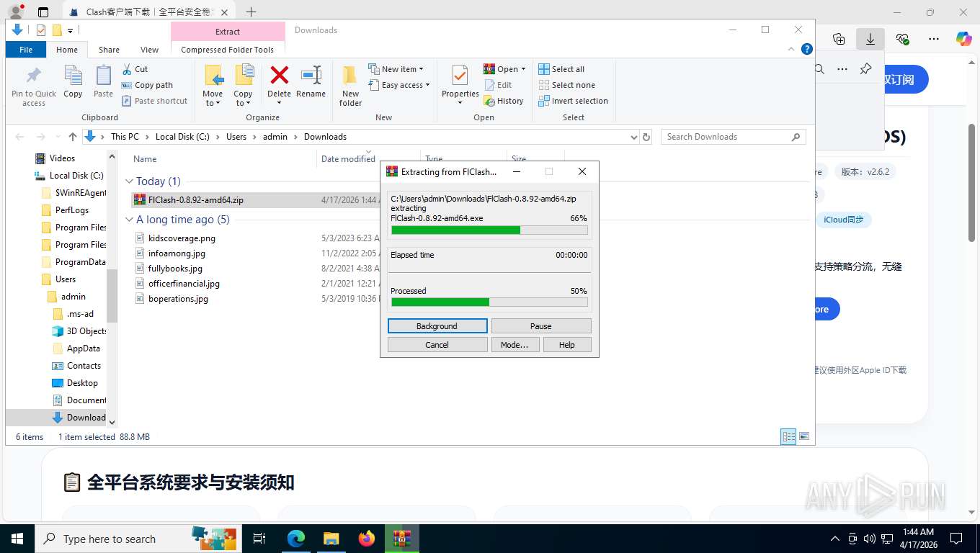Click Select all in ribbon
The height and width of the screenshot is (553, 980).
[561, 69]
